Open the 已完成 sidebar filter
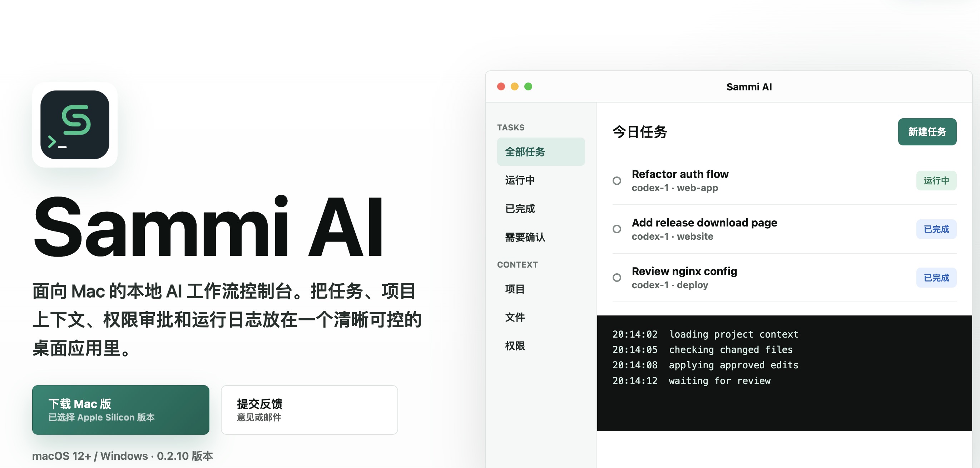The height and width of the screenshot is (468, 980). tap(541, 209)
